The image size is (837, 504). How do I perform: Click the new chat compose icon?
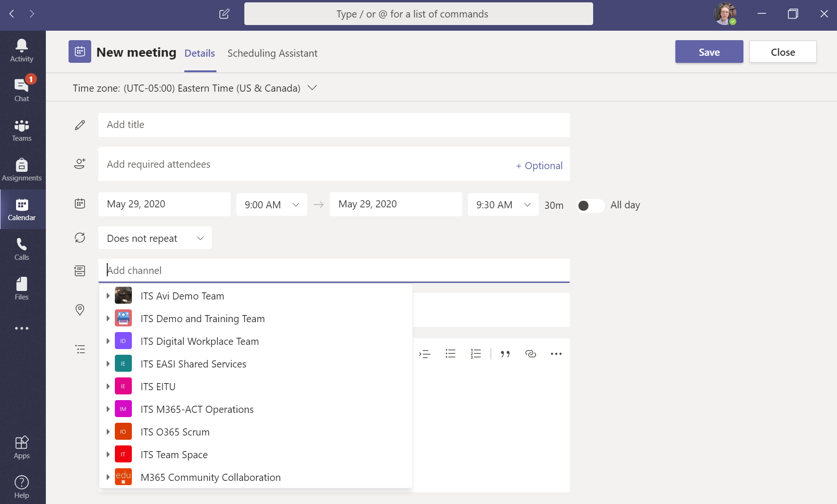click(x=224, y=14)
